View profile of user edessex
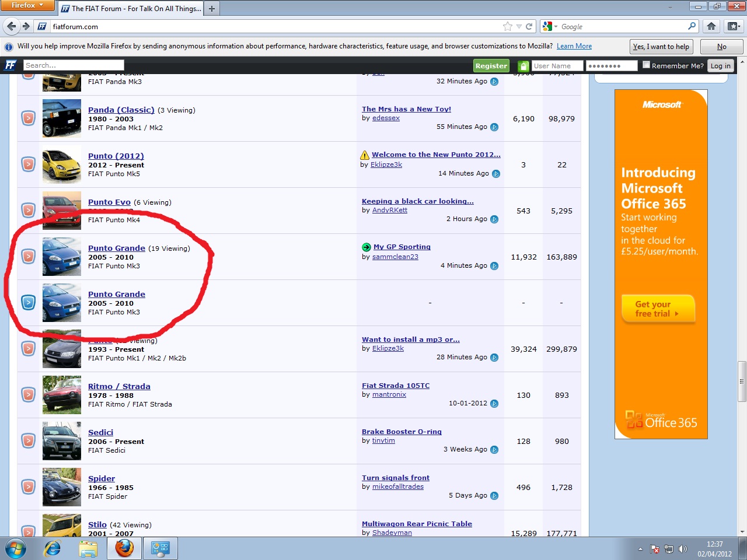The image size is (747, 560). click(386, 118)
